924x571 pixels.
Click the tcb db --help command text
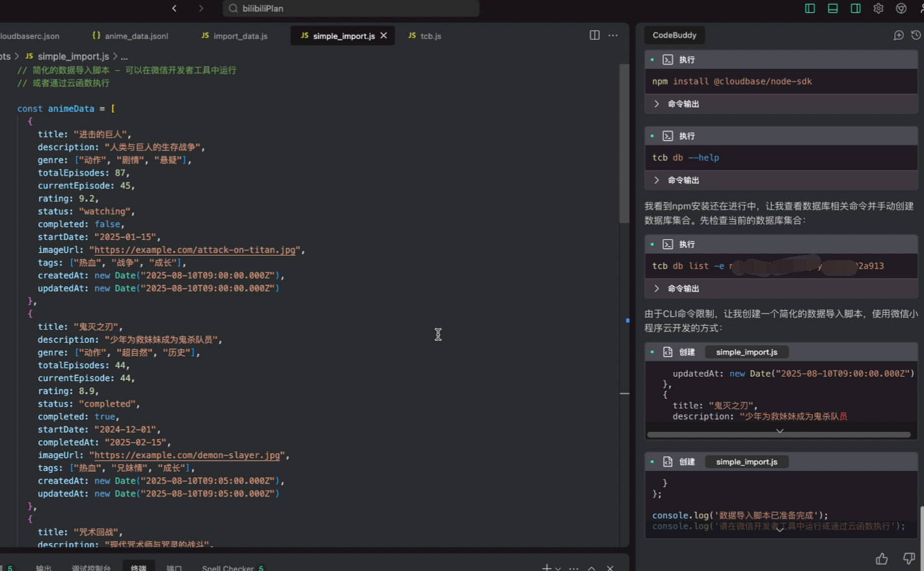point(685,157)
